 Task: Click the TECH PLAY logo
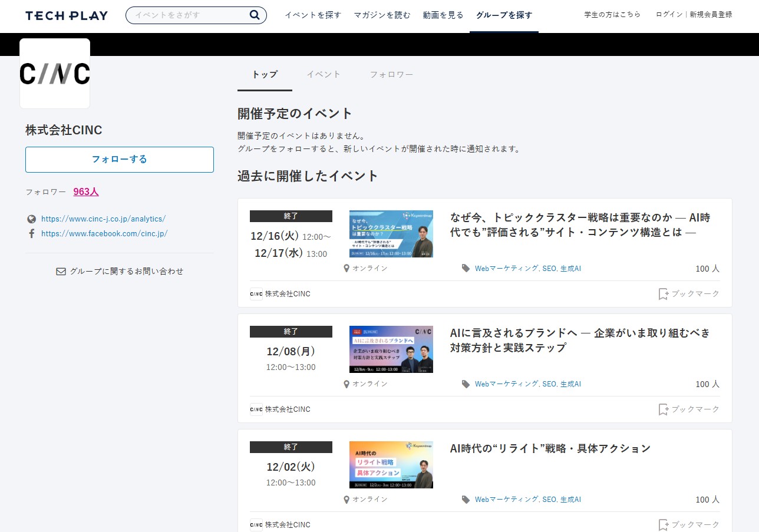[66, 15]
